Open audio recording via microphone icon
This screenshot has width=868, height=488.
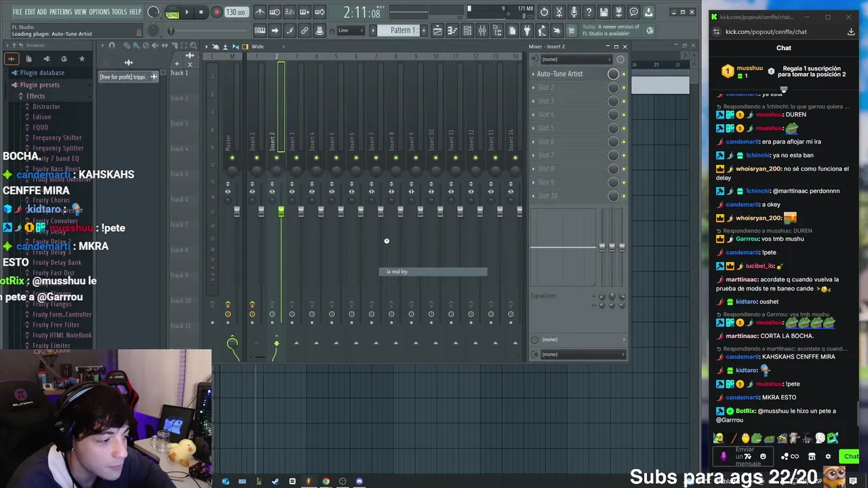click(574, 12)
